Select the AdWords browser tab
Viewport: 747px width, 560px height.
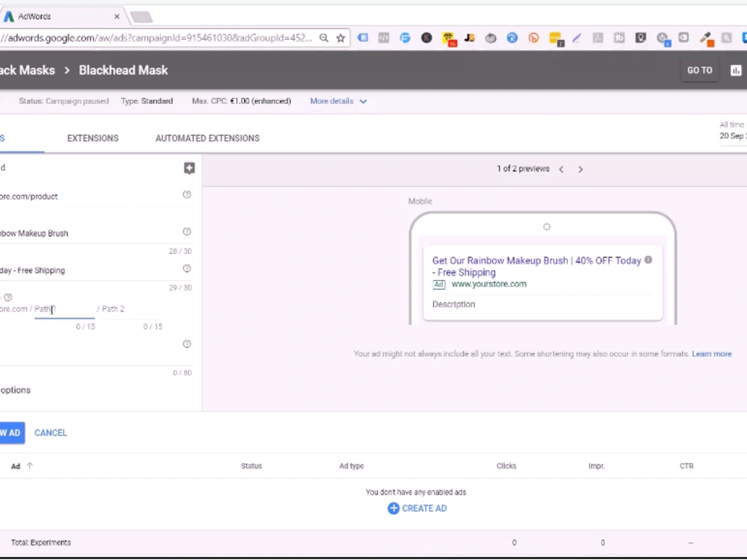[62, 16]
